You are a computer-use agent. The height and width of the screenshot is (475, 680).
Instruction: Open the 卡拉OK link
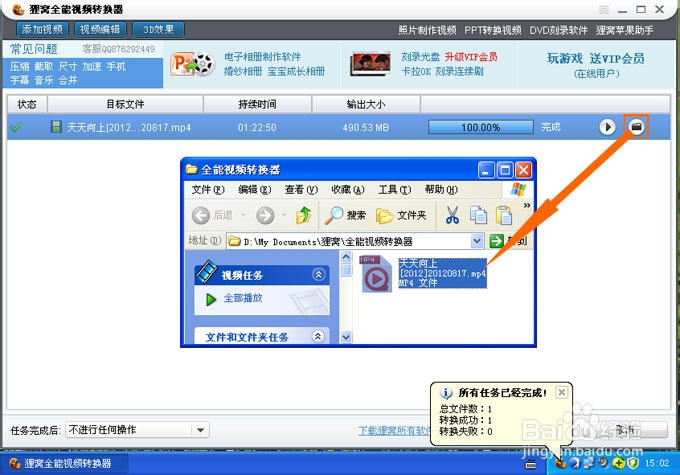(x=416, y=71)
